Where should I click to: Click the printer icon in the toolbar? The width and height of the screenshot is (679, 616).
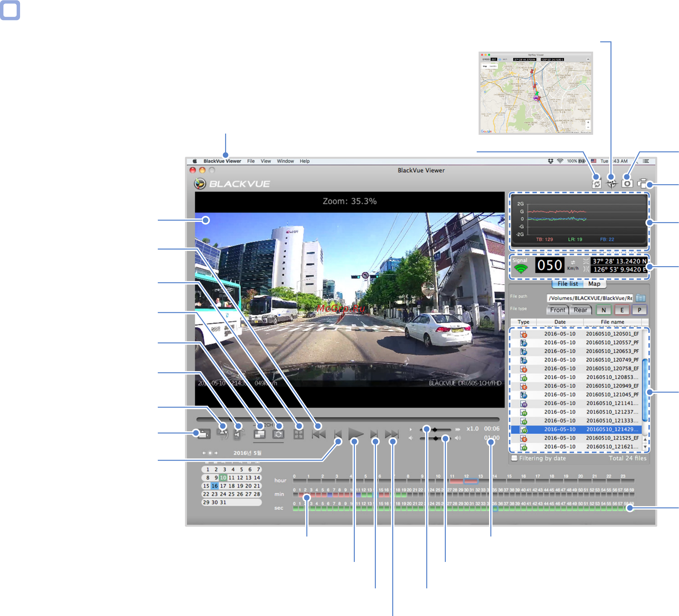tap(643, 183)
